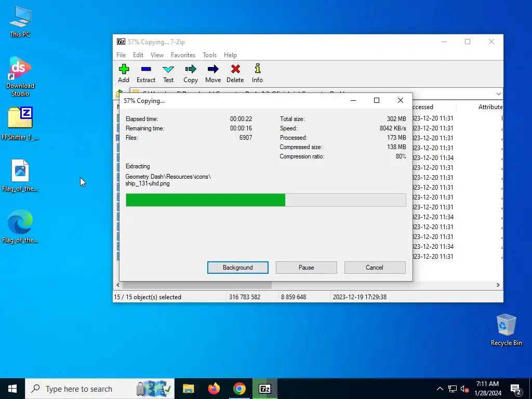Click the file path ship_131-uhd.png text

148,183
